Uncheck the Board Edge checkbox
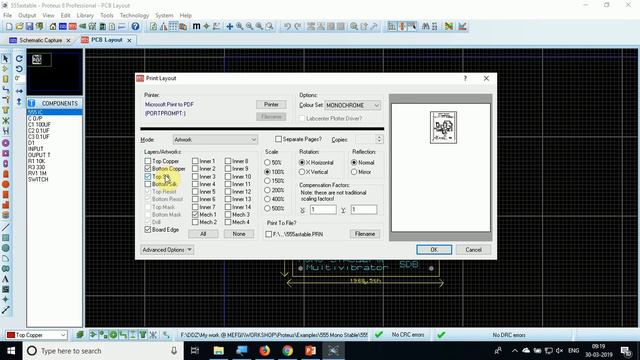640x360 pixels. [x=148, y=230]
